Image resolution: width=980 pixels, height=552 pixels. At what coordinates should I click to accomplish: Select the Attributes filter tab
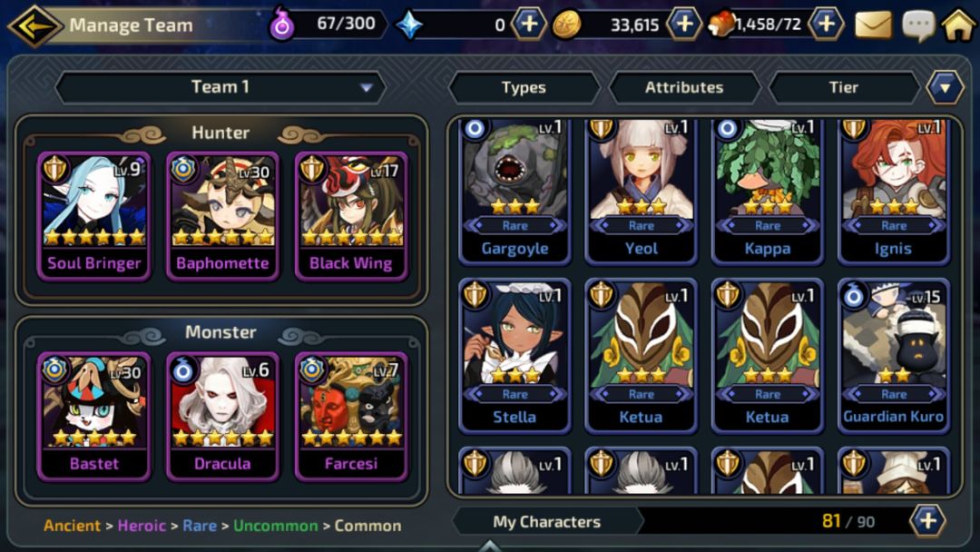pyautogui.click(x=684, y=87)
